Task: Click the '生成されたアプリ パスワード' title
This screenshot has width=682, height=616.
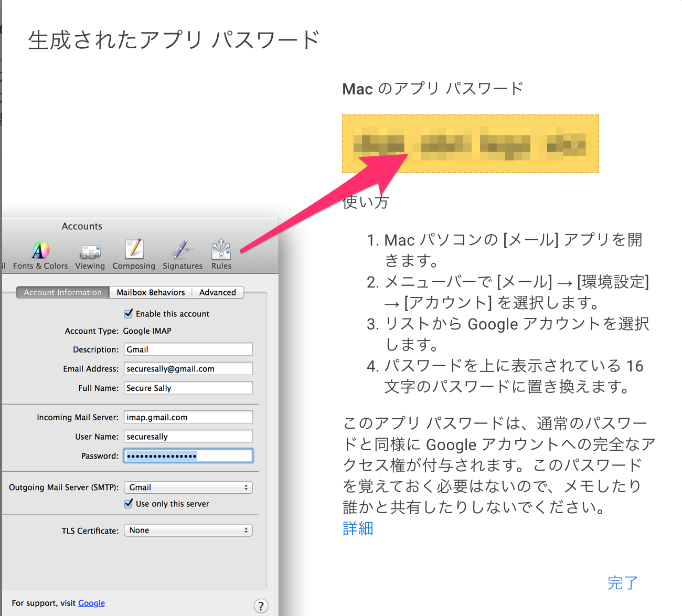Action: (x=174, y=40)
